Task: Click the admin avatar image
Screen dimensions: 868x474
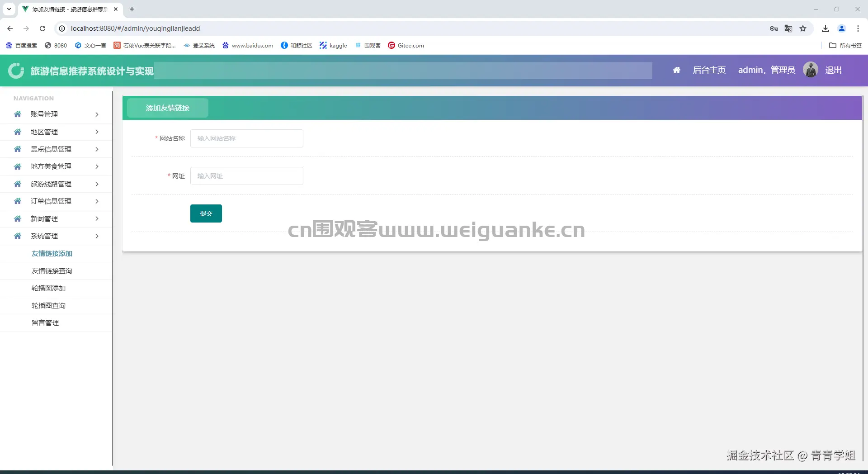Action: click(810, 69)
